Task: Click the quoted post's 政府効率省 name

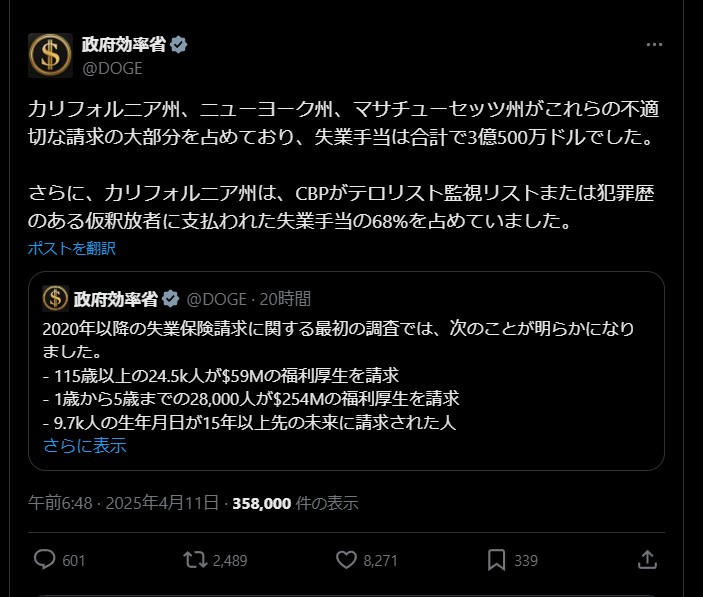Action: (116, 299)
